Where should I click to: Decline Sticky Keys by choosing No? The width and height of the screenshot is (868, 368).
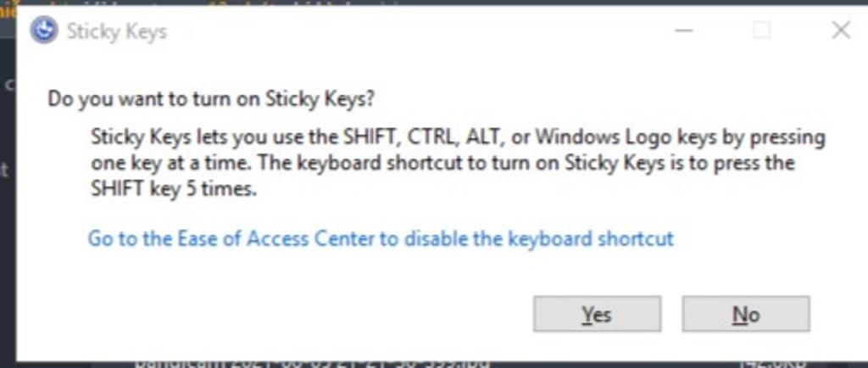coord(746,315)
